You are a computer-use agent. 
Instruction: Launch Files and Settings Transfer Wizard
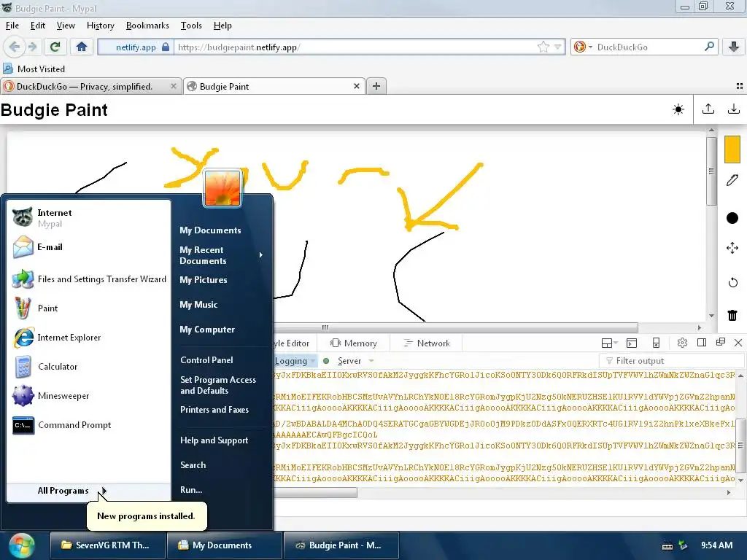(x=88, y=279)
